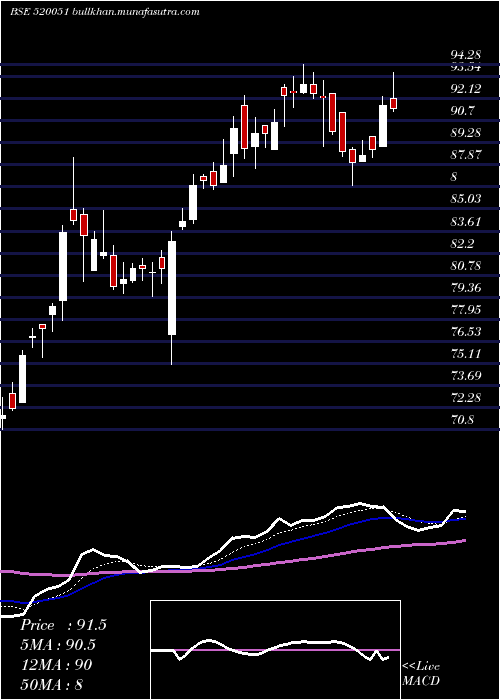Select the 80.78 price axis label
Screen dimensions: 500x700
click(466, 266)
